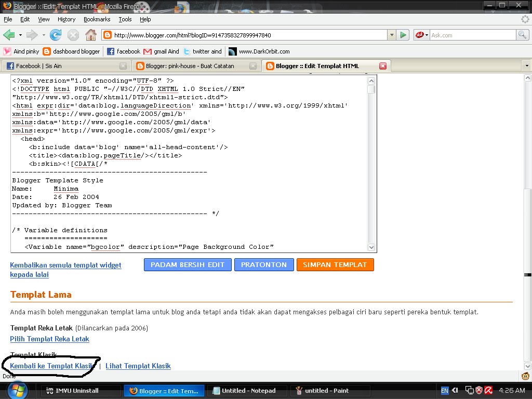
Task: Open the View menu
Action: (x=44, y=19)
